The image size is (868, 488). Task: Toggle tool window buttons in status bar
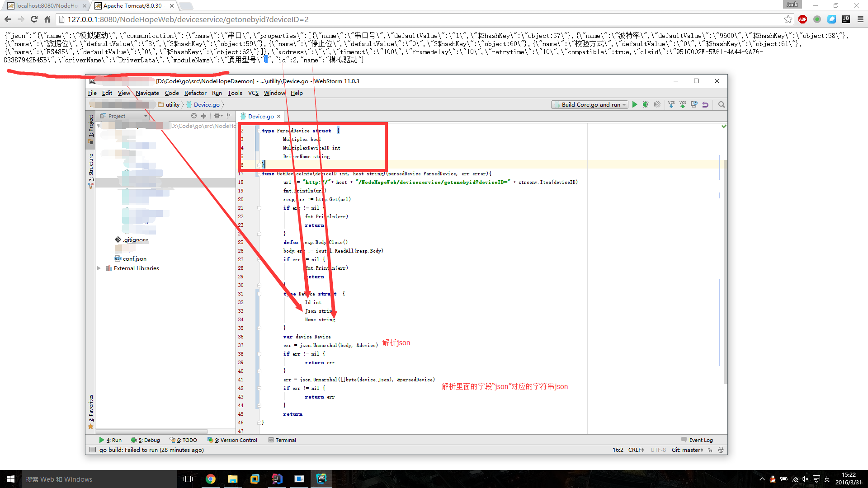coord(93,450)
